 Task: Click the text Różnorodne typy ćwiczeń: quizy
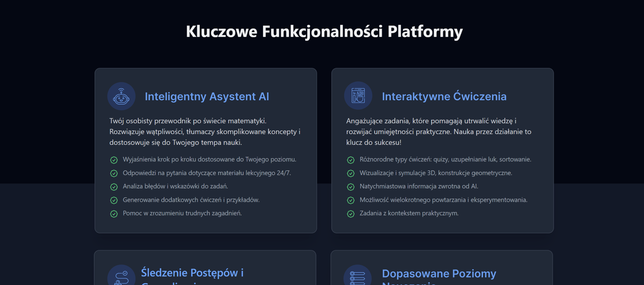tap(445, 159)
